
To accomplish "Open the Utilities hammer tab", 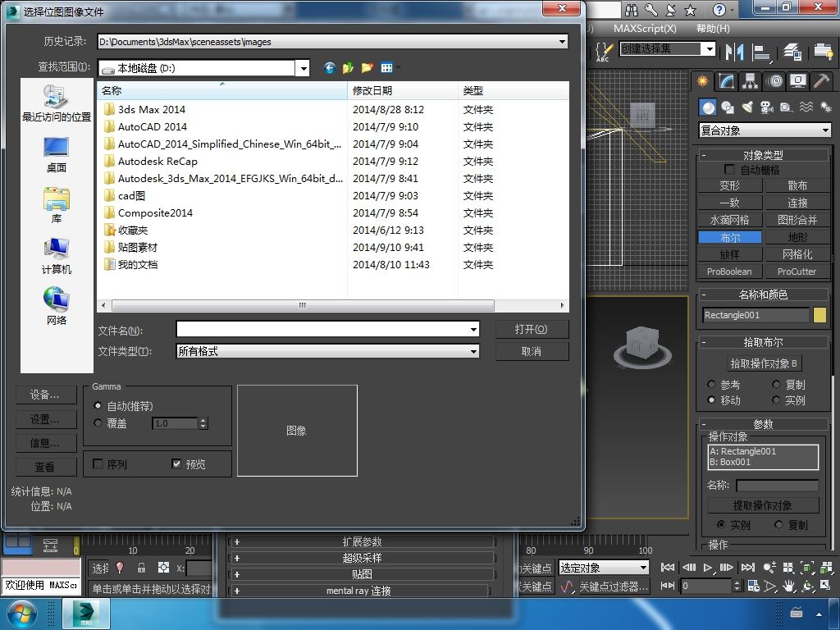I will click(x=821, y=81).
